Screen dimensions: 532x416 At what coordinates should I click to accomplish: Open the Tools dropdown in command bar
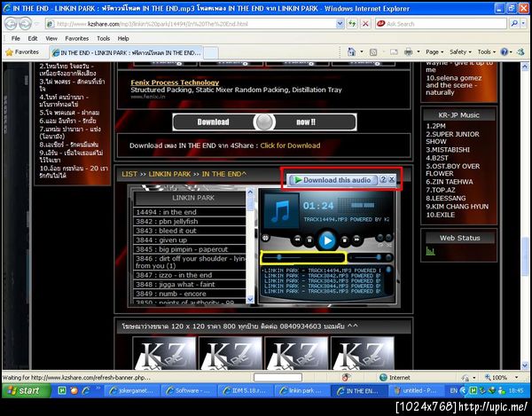point(486,52)
